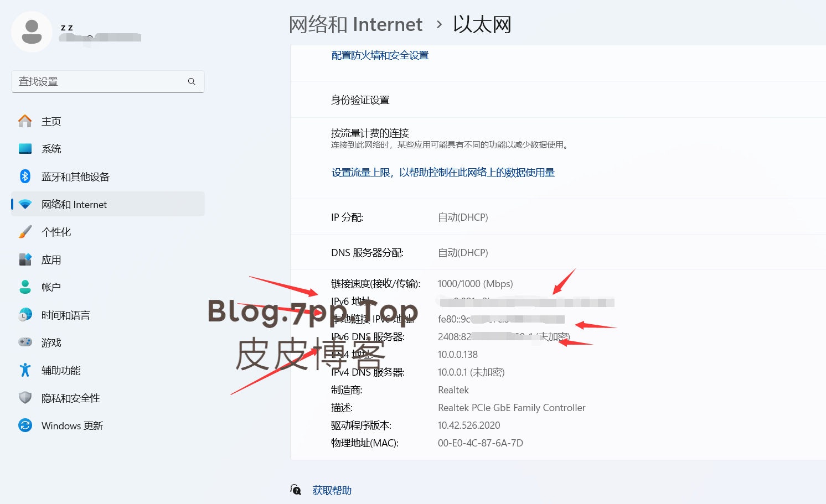Viewport: 826px width, 504px height.
Task: Click the Windows Update refresh icon
Action: pos(25,425)
